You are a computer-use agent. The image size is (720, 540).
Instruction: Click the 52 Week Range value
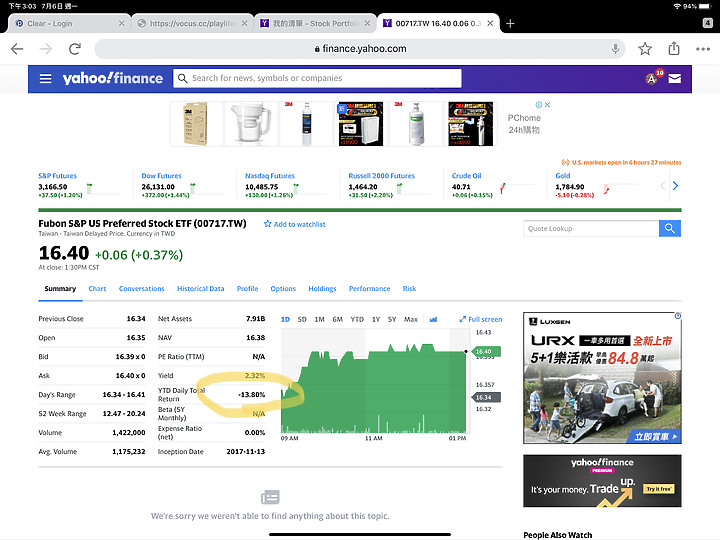(124, 414)
